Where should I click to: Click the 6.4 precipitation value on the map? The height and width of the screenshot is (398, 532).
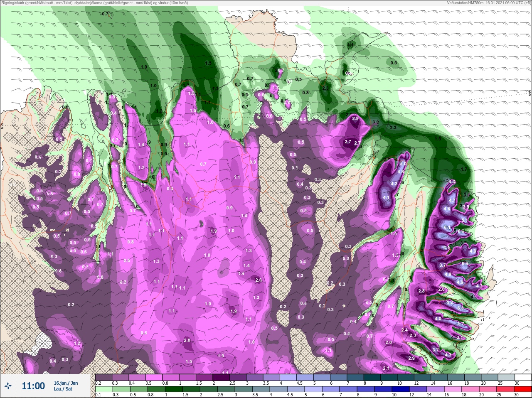[465, 263]
